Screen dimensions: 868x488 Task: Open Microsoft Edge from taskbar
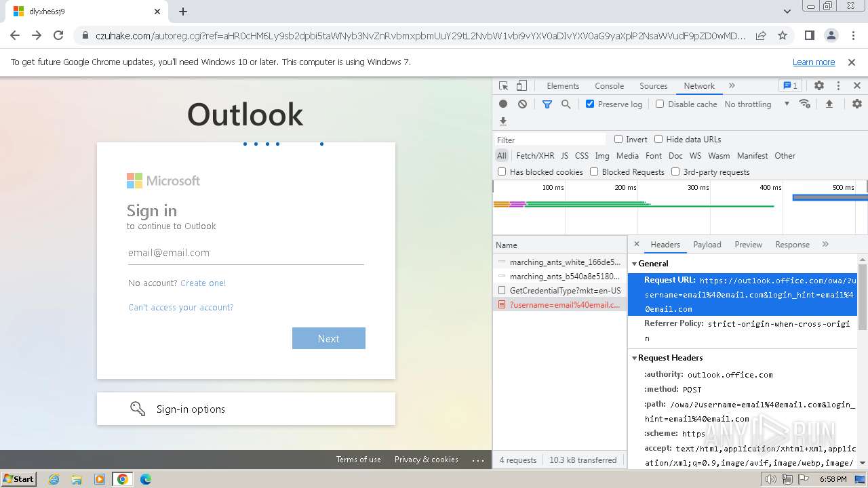[146, 479]
